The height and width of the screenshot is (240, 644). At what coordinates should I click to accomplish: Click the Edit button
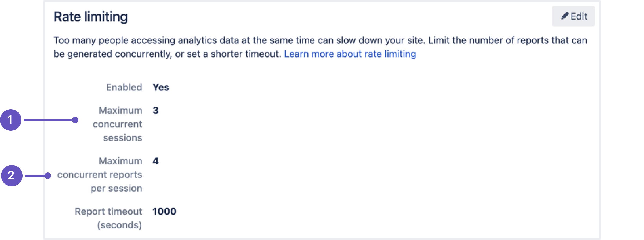click(573, 16)
